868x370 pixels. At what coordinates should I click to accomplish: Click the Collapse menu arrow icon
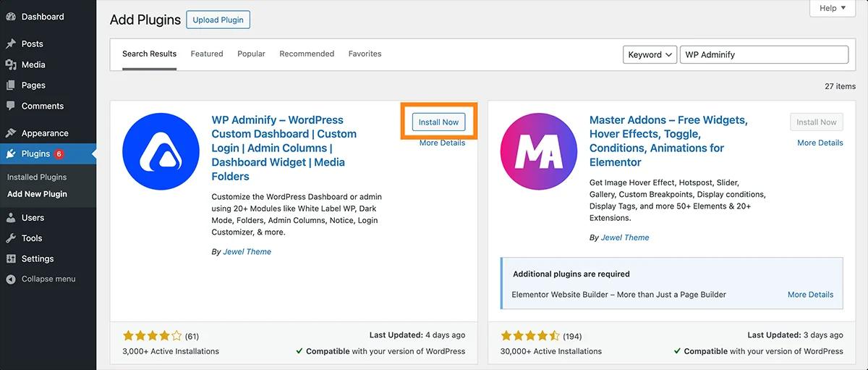(11, 279)
